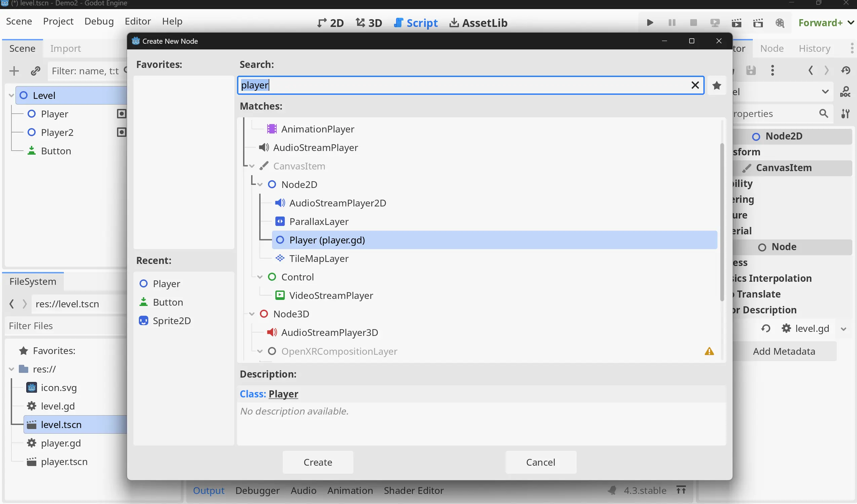Image resolution: width=857 pixels, height=504 pixels.
Task: Click the Instantiate Child Scene link icon
Action: (x=35, y=71)
